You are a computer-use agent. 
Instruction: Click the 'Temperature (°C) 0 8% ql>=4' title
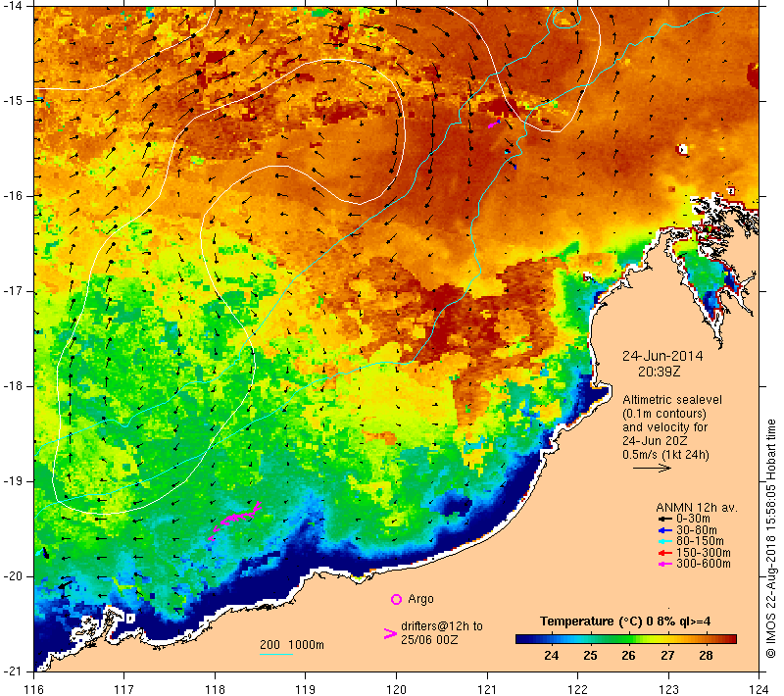tap(625, 621)
